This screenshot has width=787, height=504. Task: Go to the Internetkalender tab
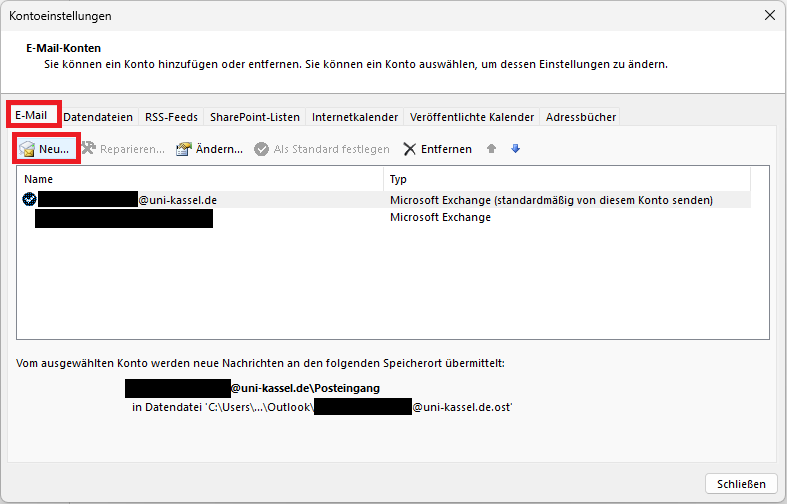tap(355, 117)
